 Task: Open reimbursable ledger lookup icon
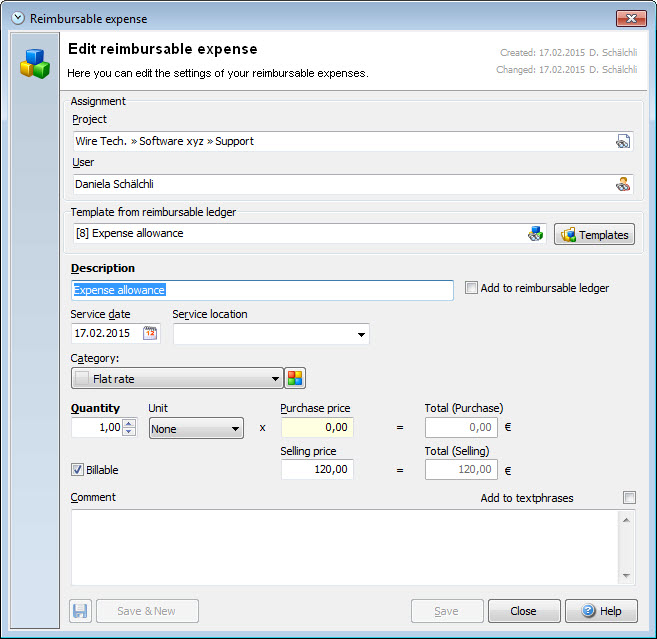tap(535, 233)
